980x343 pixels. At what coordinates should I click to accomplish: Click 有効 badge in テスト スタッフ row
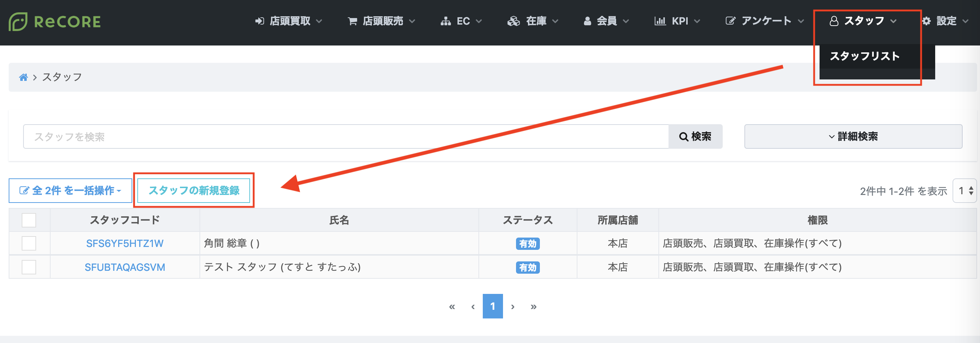point(528,268)
